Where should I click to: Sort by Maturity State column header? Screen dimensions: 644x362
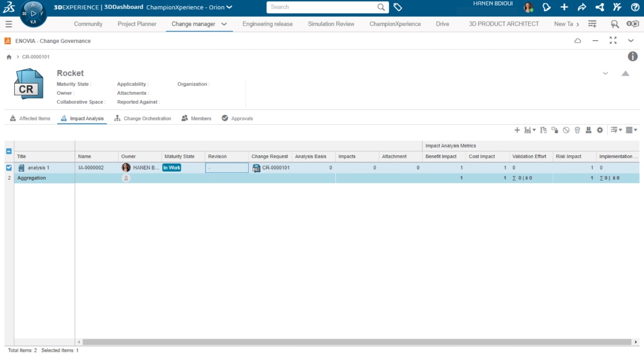click(x=183, y=156)
